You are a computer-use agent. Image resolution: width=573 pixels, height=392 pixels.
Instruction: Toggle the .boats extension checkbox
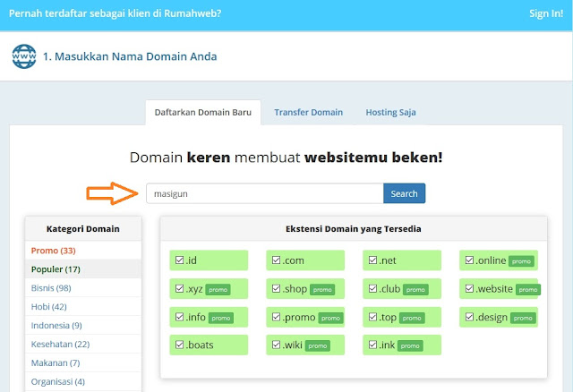[x=179, y=345]
